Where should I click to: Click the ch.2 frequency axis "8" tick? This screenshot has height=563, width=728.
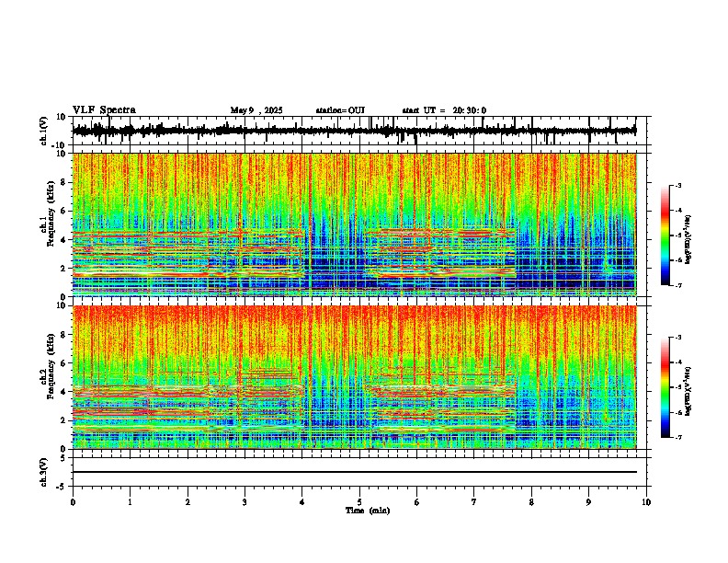[63, 335]
